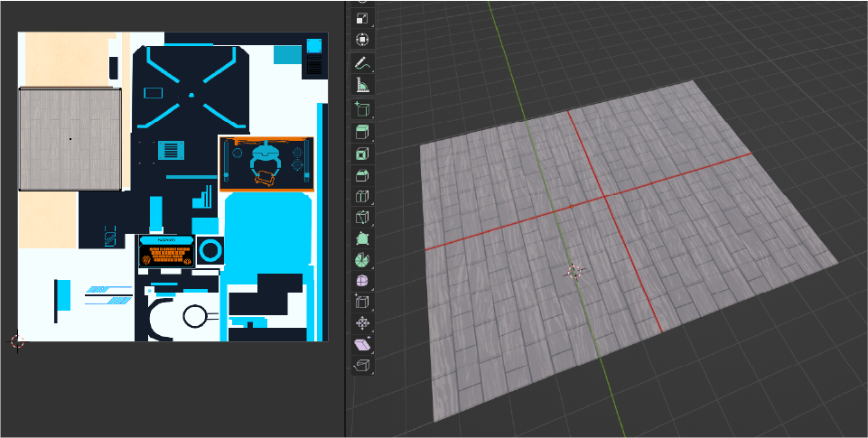The height and width of the screenshot is (438, 868).
Task: Select the Add Cube tool
Action: pos(362,110)
